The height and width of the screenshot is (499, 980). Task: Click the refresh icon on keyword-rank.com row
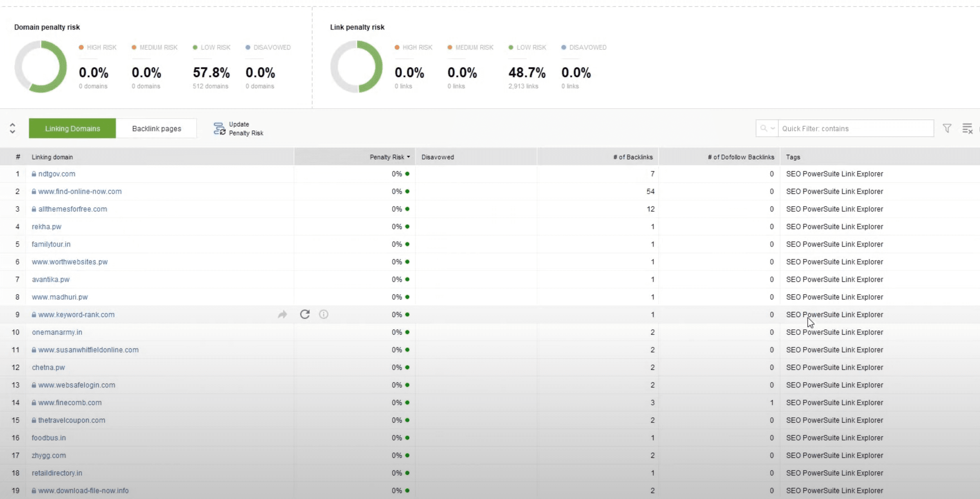(304, 314)
